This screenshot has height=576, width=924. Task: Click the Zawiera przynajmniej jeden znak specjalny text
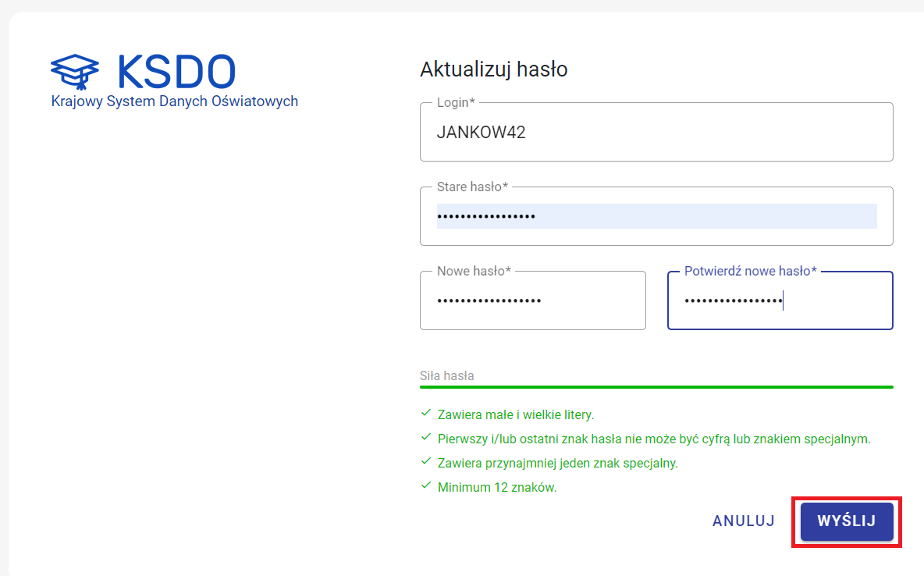point(557,463)
